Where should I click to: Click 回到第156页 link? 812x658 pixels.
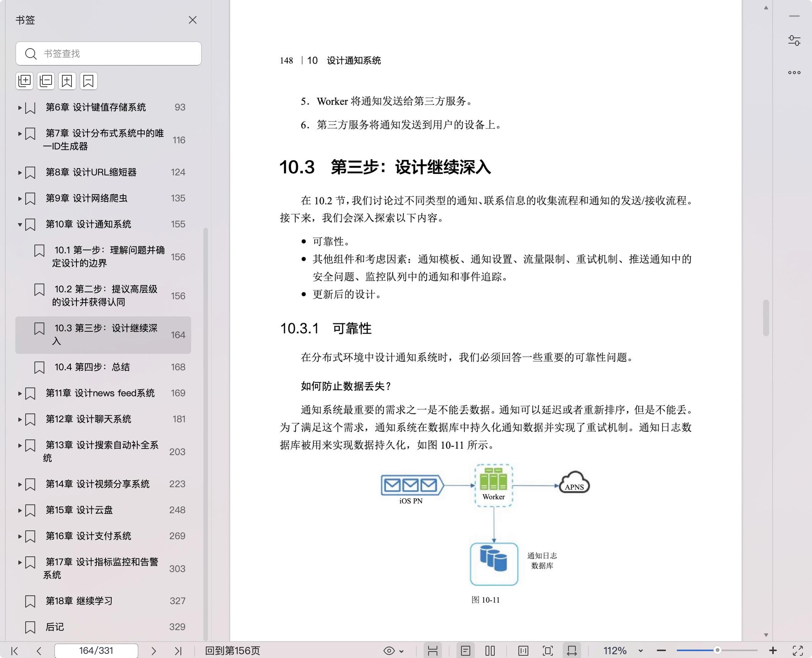coord(232,651)
